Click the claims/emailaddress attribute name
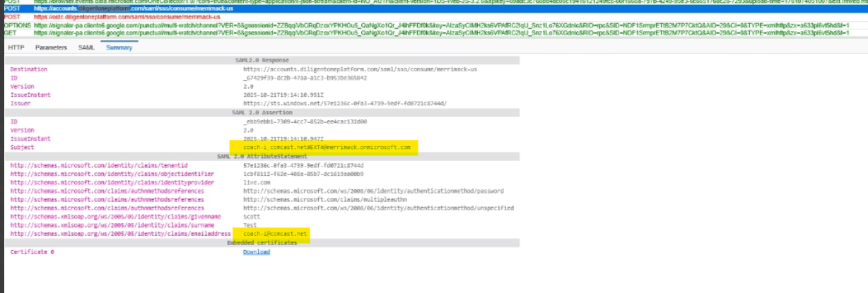 (x=121, y=234)
